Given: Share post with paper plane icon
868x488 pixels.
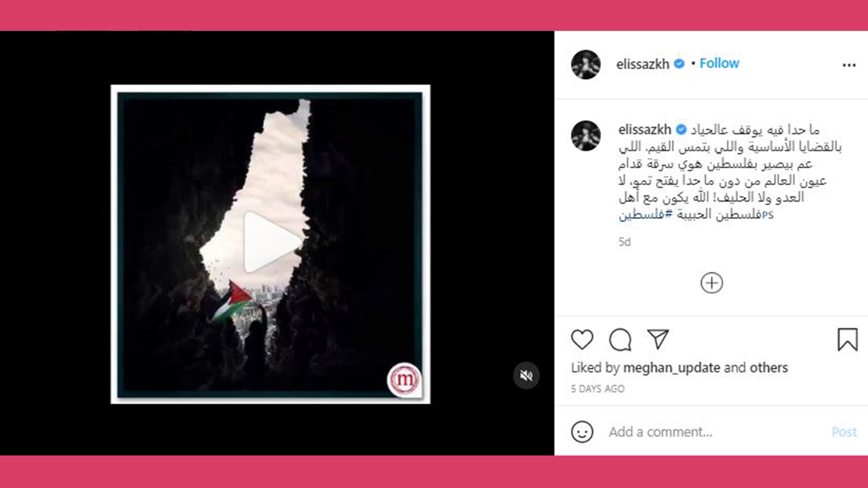Looking at the screenshot, I should (658, 339).
